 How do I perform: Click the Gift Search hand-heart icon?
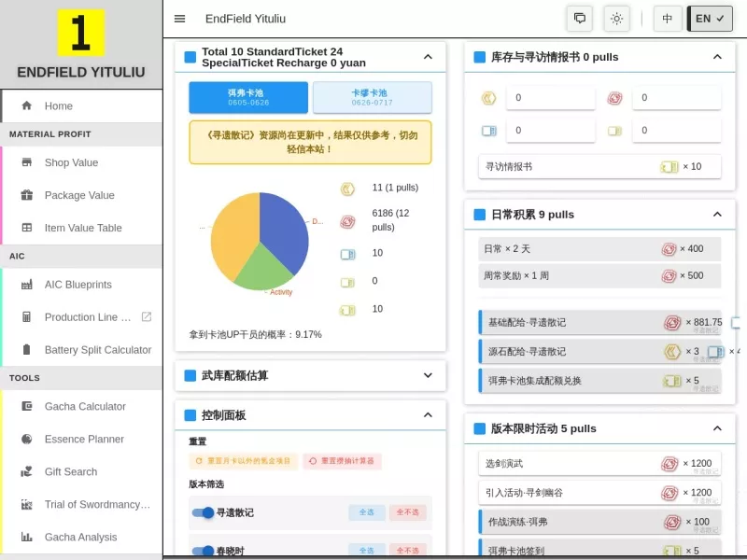pyautogui.click(x=27, y=471)
